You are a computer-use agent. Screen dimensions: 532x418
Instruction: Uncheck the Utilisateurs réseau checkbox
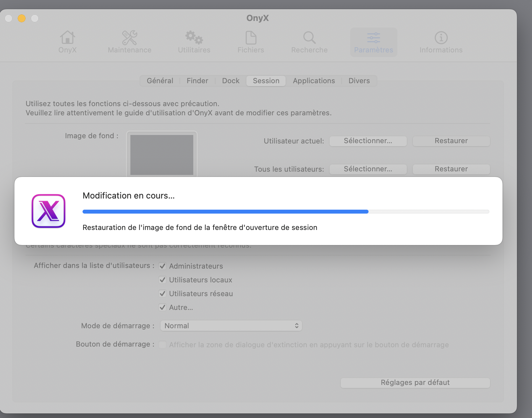pos(162,294)
